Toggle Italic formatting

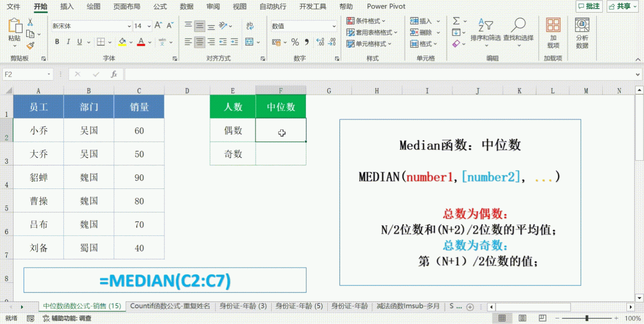coord(68,42)
